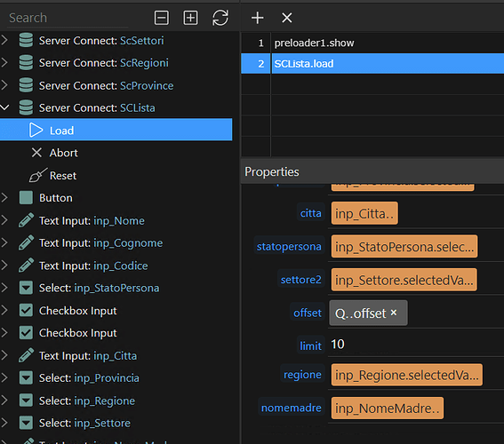504x444 pixels.
Task: Select the first Checkbox Input node
Action: (77, 311)
